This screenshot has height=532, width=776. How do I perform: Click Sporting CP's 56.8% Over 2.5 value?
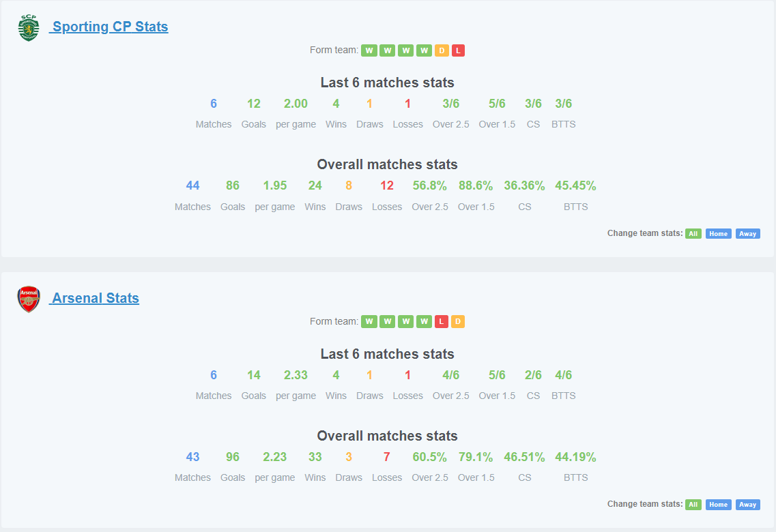pyautogui.click(x=429, y=186)
